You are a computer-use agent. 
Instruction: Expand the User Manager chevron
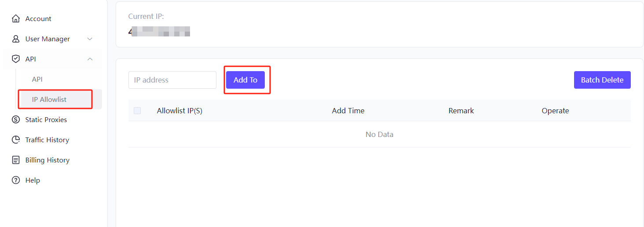coord(90,39)
